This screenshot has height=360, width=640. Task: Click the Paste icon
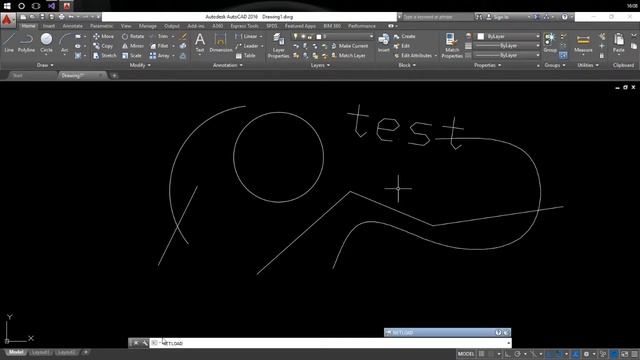619,43
